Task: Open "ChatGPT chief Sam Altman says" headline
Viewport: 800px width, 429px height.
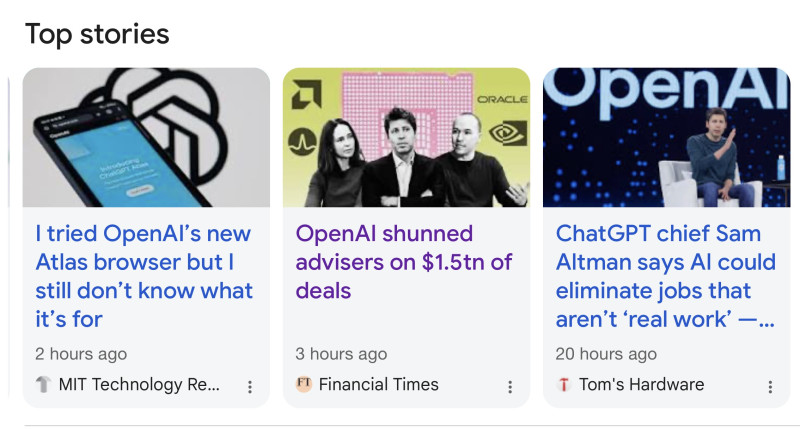Action: (665, 276)
